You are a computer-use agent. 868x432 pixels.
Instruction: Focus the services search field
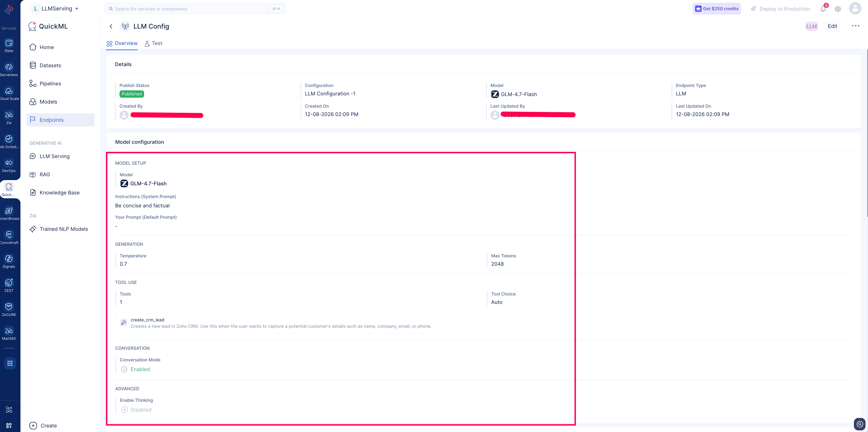click(195, 9)
